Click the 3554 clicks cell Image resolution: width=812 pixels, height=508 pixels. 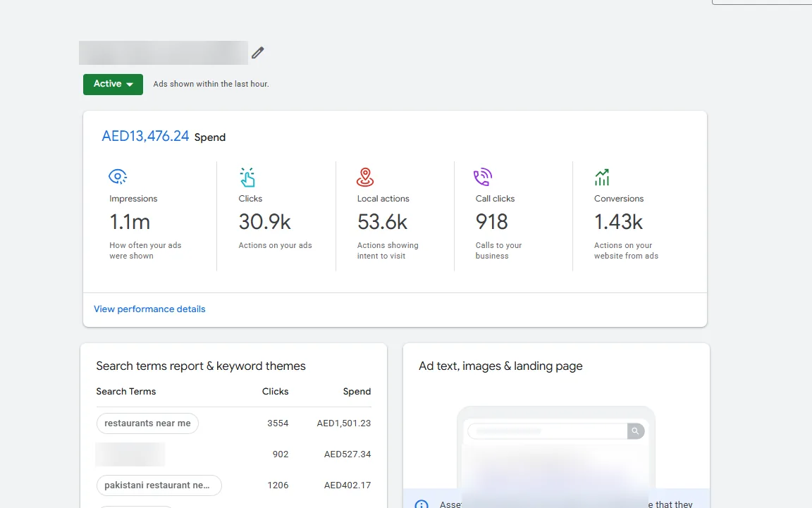coord(278,423)
